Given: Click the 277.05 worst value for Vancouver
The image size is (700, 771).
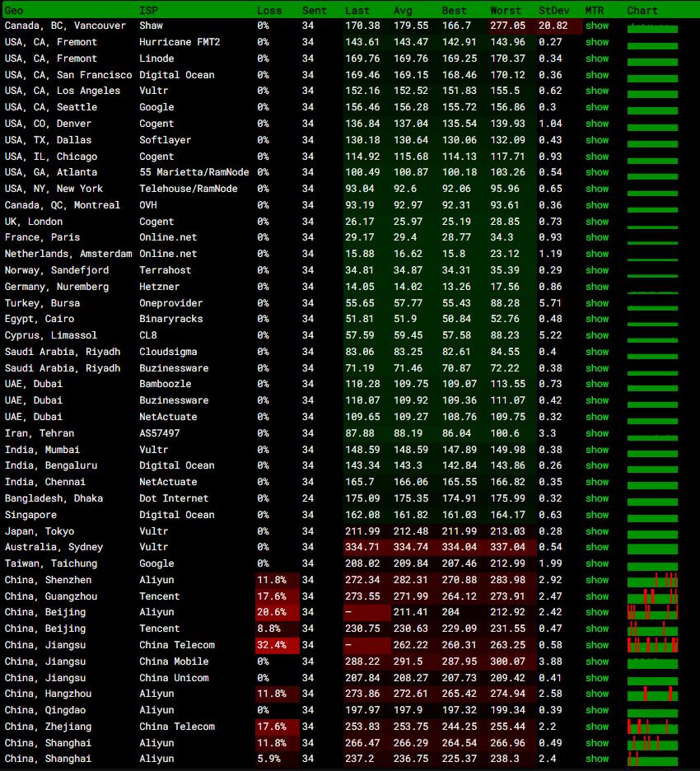Looking at the screenshot, I should coord(508,26).
